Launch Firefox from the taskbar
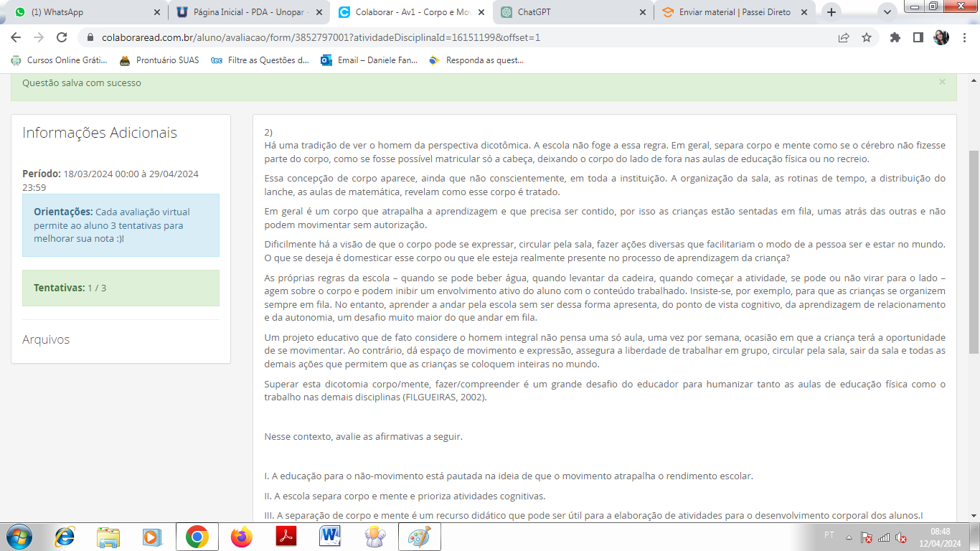980x551 pixels. (242, 537)
